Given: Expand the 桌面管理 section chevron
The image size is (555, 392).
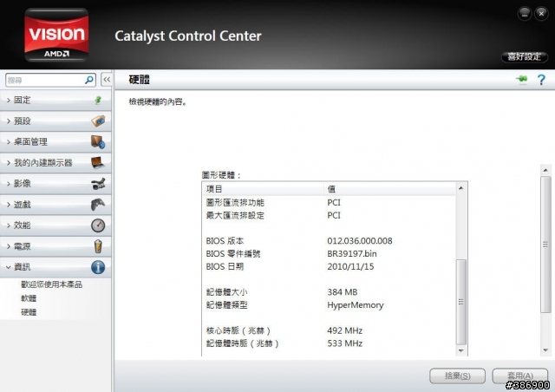Looking at the screenshot, I should click(x=9, y=142).
